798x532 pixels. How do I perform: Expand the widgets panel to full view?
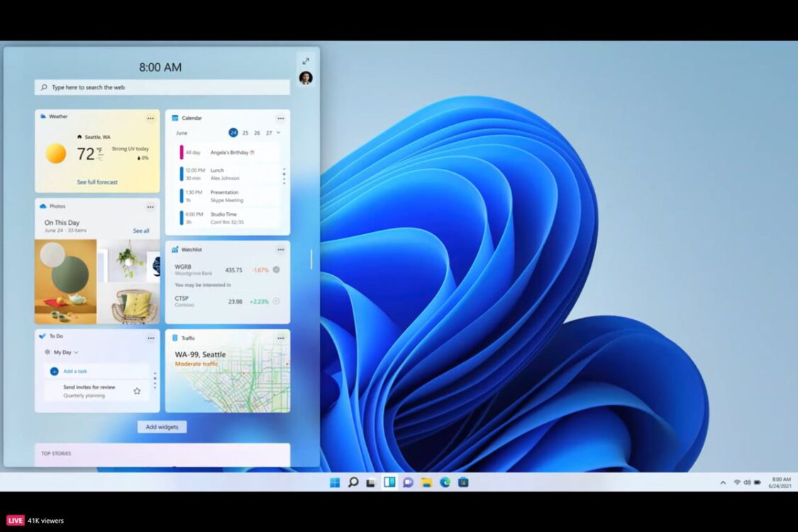tap(305, 61)
